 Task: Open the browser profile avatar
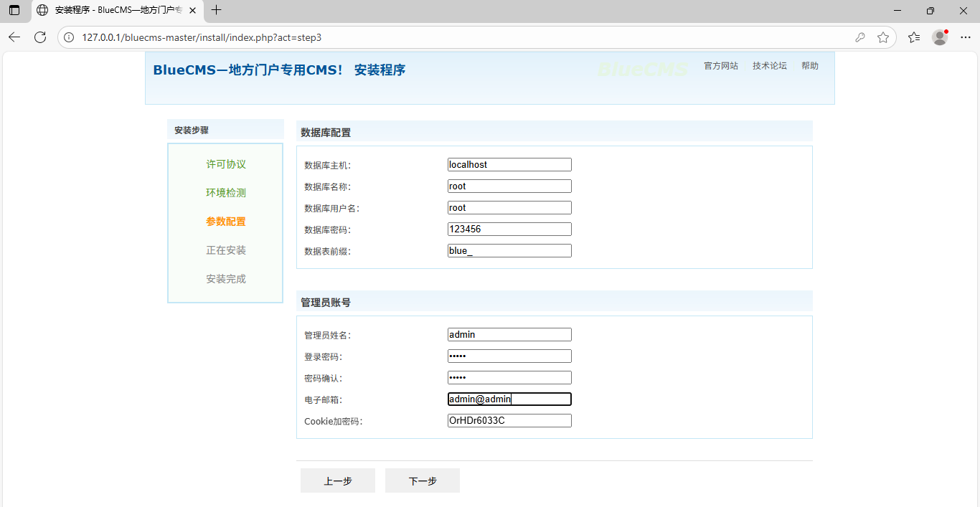click(940, 37)
